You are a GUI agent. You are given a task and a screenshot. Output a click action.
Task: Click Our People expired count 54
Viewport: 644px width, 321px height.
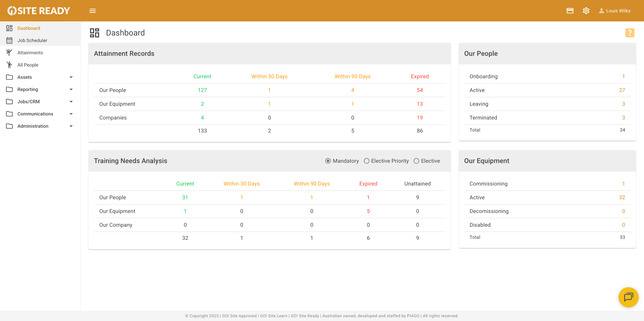point(420,90)
